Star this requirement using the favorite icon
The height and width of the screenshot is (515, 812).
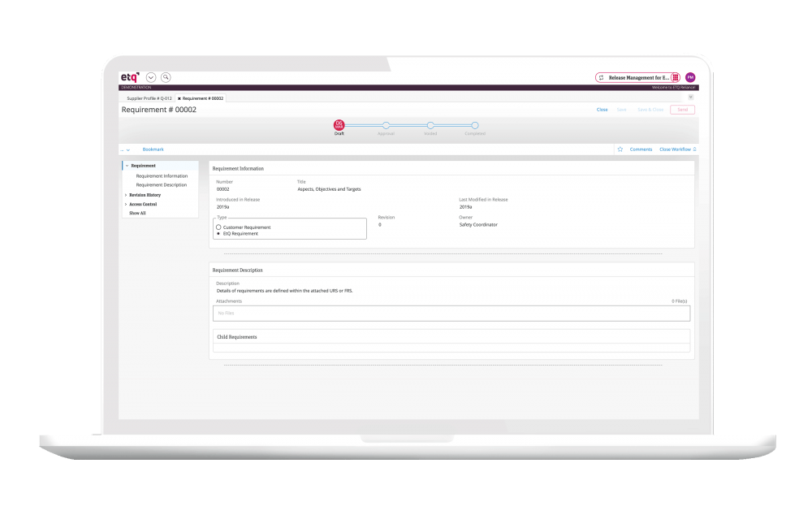point(620,149)
